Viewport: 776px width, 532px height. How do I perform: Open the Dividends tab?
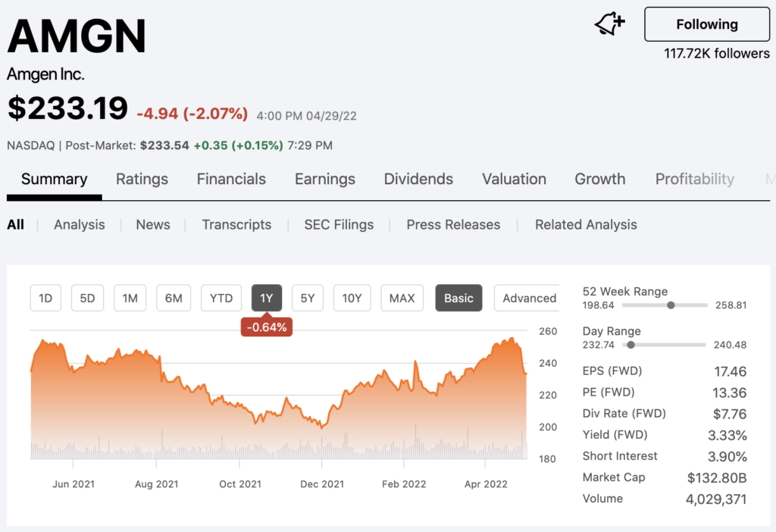418,179
